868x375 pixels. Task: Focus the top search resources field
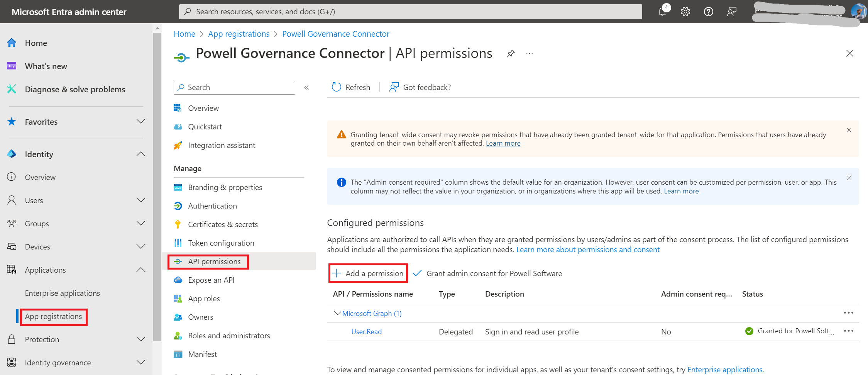pos(410,12)
